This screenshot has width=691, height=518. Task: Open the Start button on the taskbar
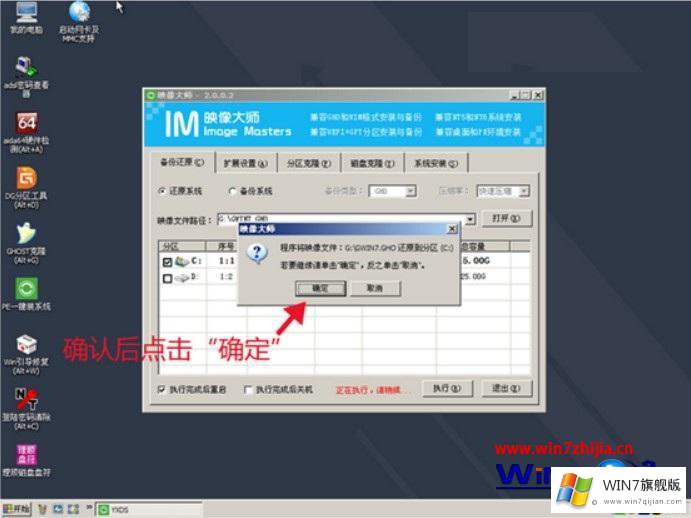16,510
